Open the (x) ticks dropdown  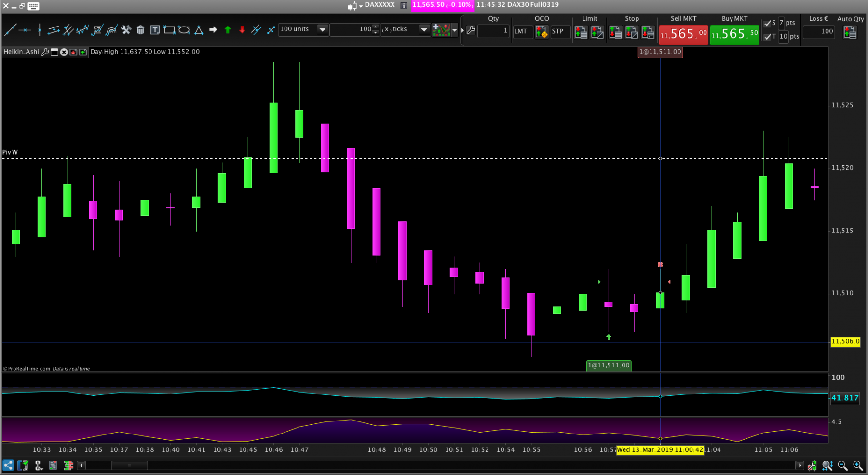pyautogui.click(x=424, y=29)
